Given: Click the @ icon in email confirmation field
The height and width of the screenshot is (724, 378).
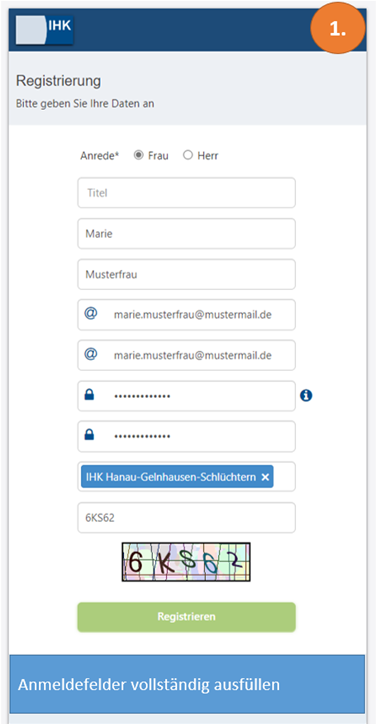Looking at the screenshot, I should coord(90,355).
